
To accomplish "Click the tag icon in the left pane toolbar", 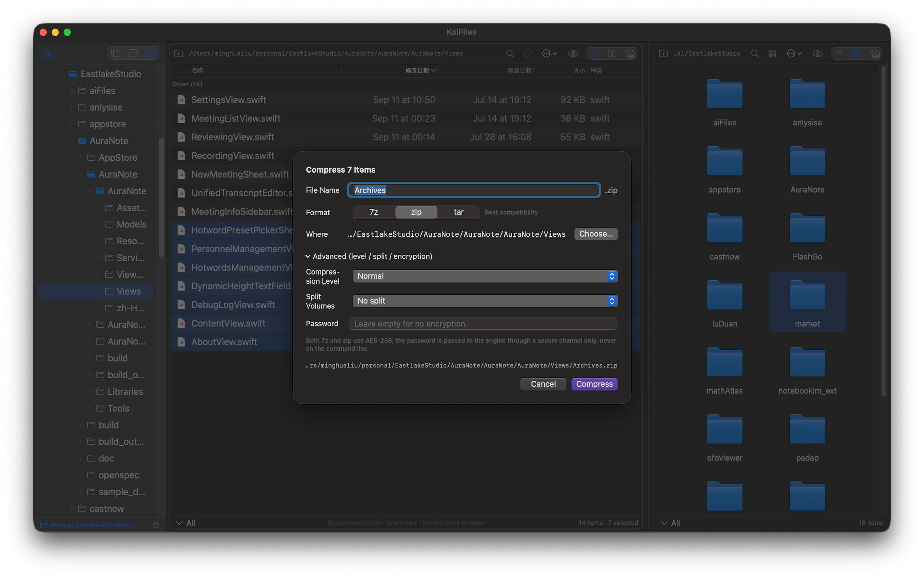I will click(x=527, y=53).
